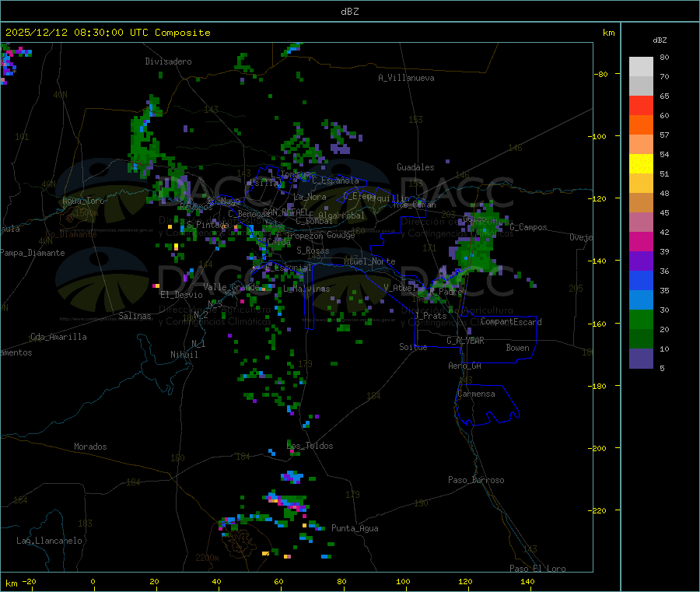The image size is (700, 592).
Task: Select the magenta 39 dBZ legend swatch
Action: 641,241
